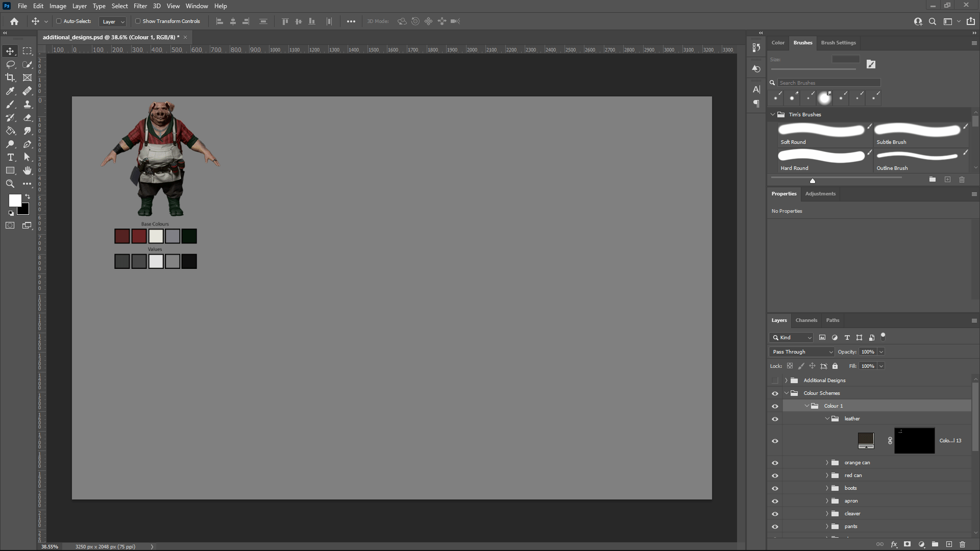Enable Show Transform Controls checkbox
Image resolution: width=980 pixels, height=551 pixels.
pos(138,21)
